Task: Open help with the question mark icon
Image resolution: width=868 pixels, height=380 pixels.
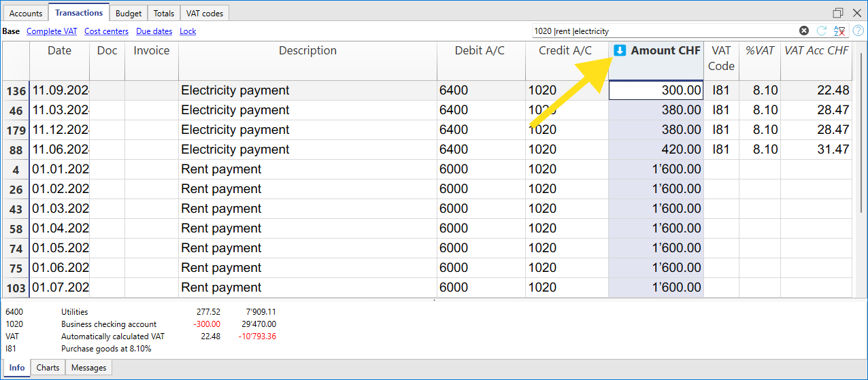Action: [x=857, y=31]
